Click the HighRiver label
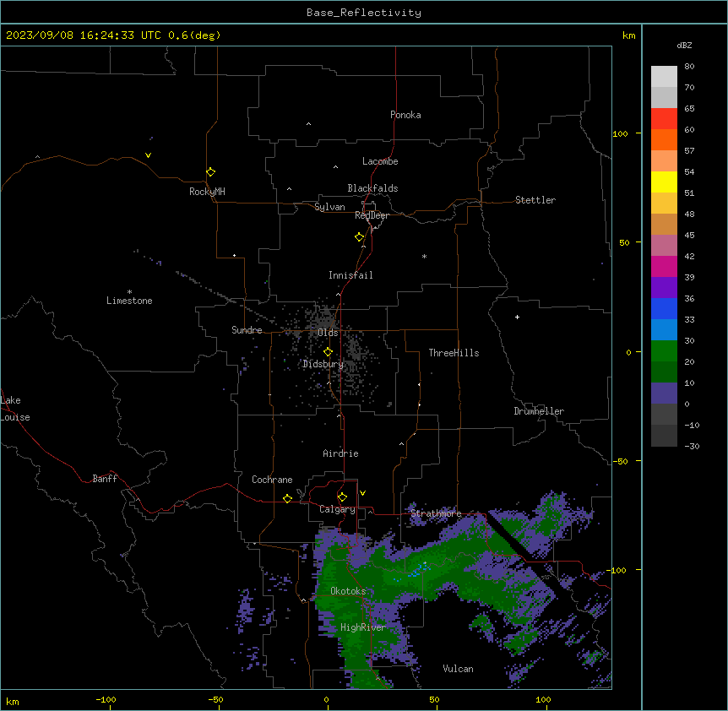This screenshot has width=728, height=711. 363,627
